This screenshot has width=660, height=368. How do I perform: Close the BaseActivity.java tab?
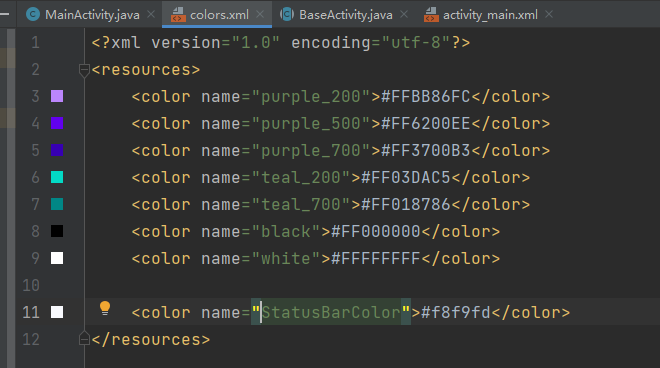(x=404, y=15)
